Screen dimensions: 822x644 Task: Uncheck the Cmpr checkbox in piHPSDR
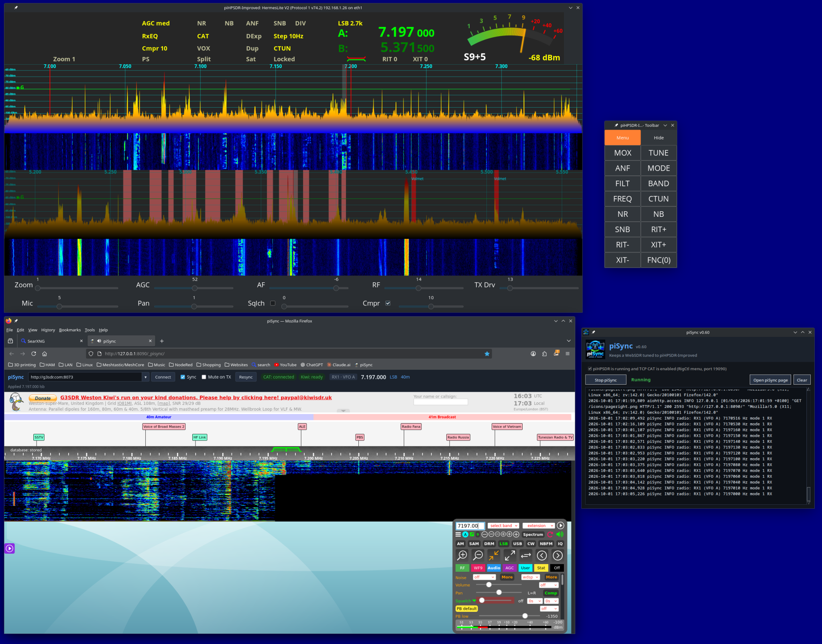click(x=388, y=303)
